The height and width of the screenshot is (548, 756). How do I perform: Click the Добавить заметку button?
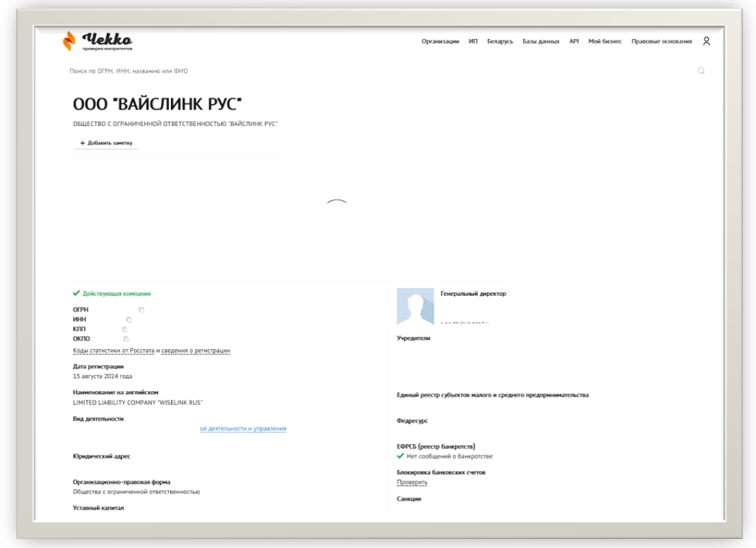(x=106, y=143)
